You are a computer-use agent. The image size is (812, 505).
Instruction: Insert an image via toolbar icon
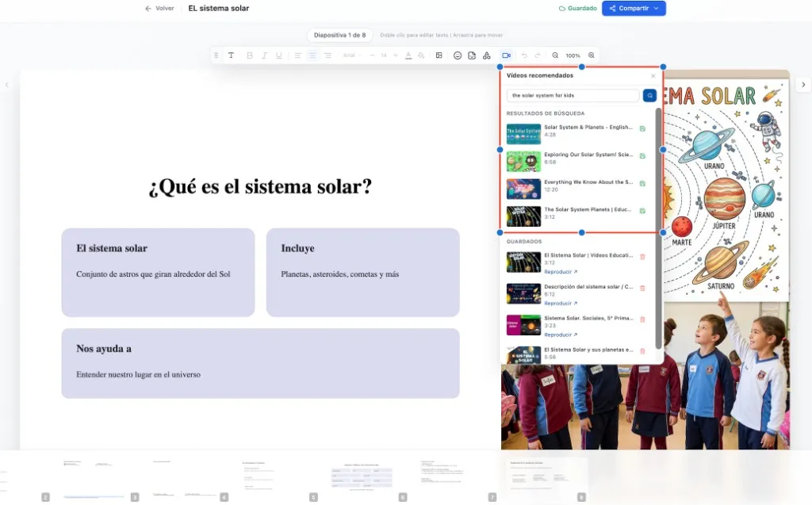tap(439, 55)
